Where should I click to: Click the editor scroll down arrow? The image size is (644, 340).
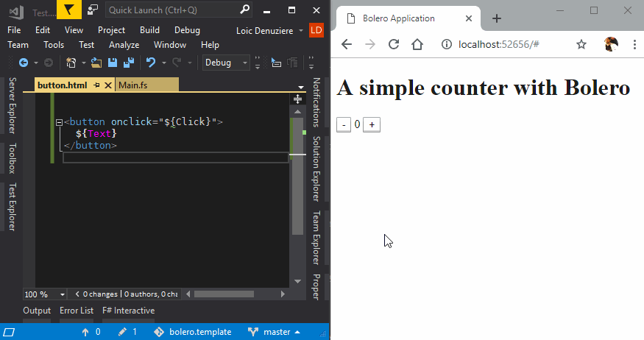pyautogui.click(x=298, y=281)
